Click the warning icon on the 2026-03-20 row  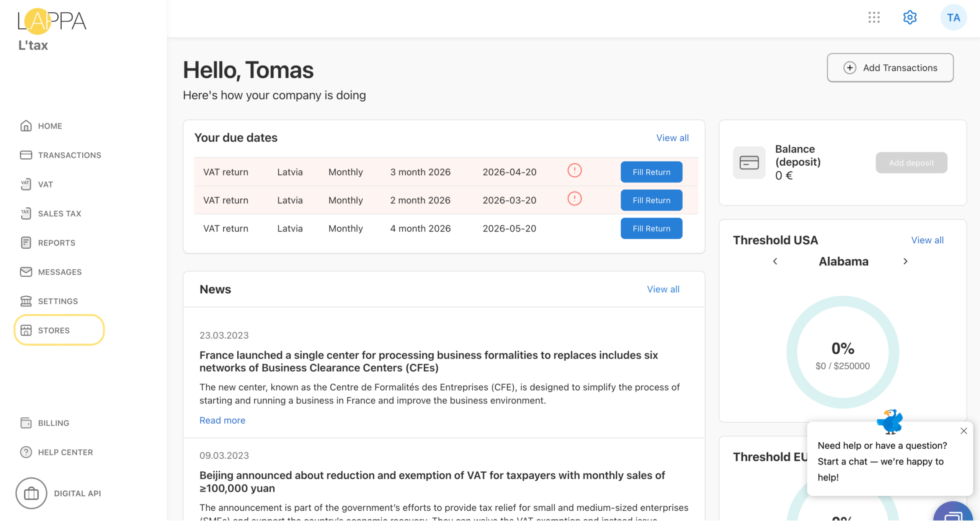click(574, 199)
